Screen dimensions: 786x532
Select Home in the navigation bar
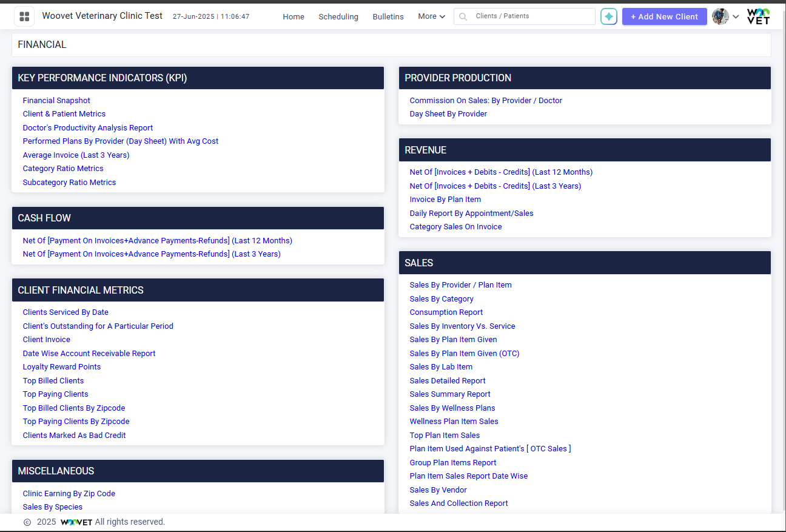(x=294, y=17)
